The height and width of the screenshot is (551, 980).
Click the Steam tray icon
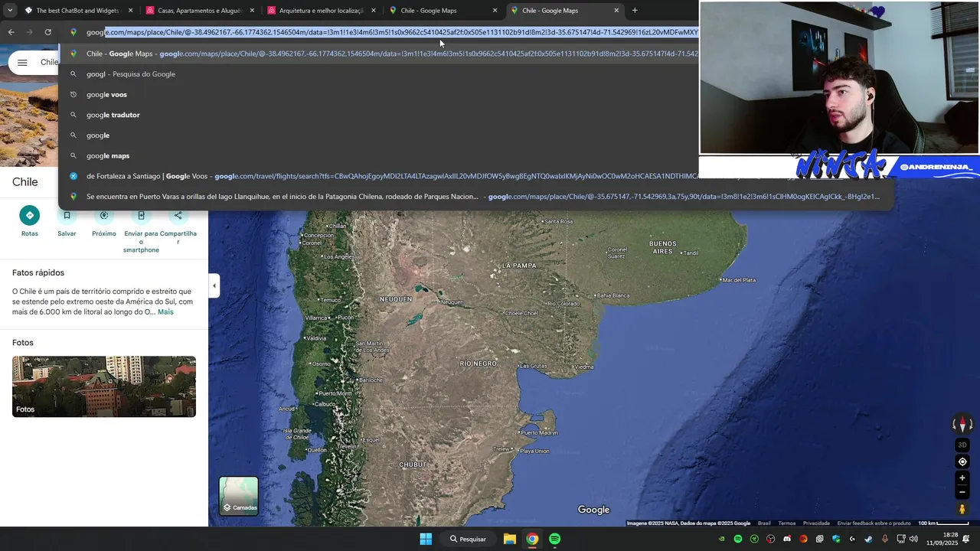click(868, 539)
